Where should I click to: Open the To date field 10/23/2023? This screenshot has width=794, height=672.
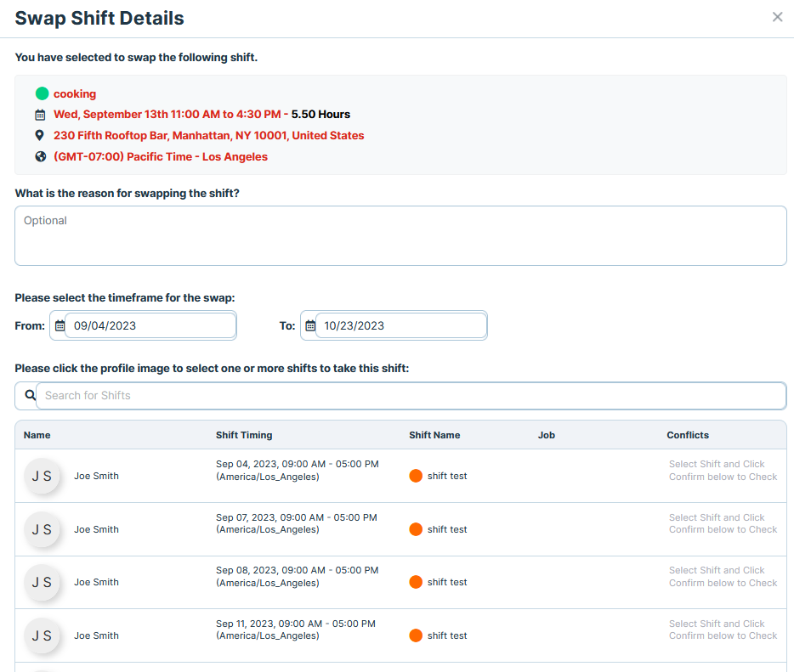(401, 325)
